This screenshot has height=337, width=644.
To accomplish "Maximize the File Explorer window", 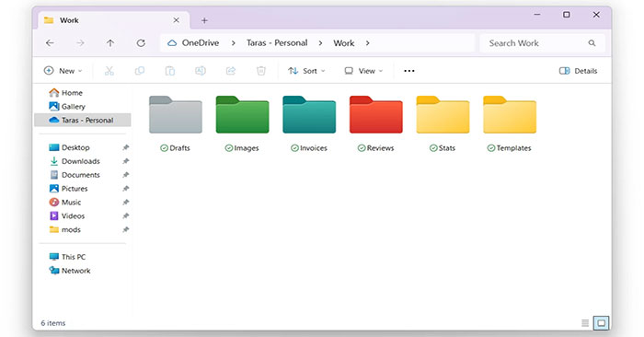I will 567,15.
